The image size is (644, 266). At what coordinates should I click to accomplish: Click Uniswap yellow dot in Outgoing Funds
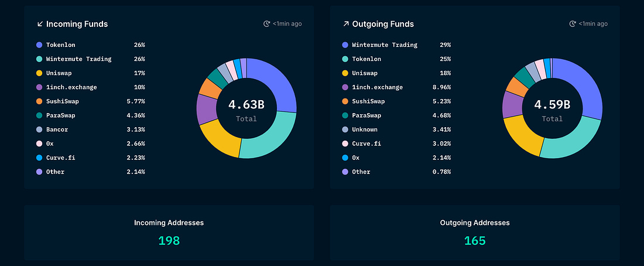pos(345,73)
